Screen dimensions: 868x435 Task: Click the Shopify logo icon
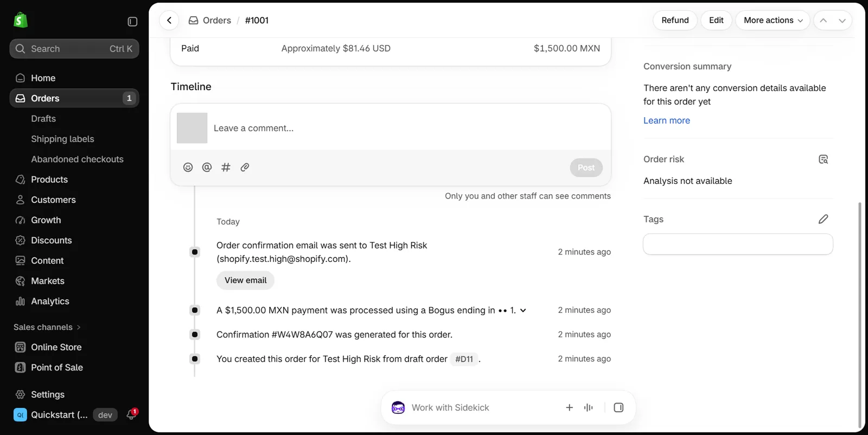pos(21,21)
